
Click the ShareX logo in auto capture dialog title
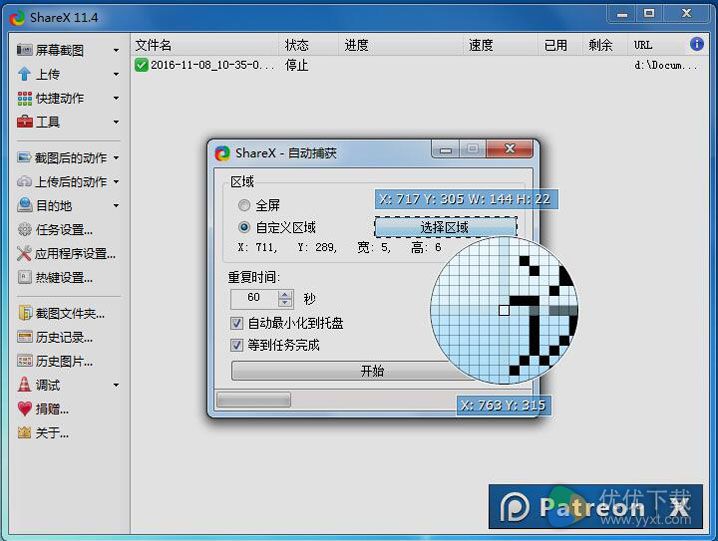pos(223,153)
